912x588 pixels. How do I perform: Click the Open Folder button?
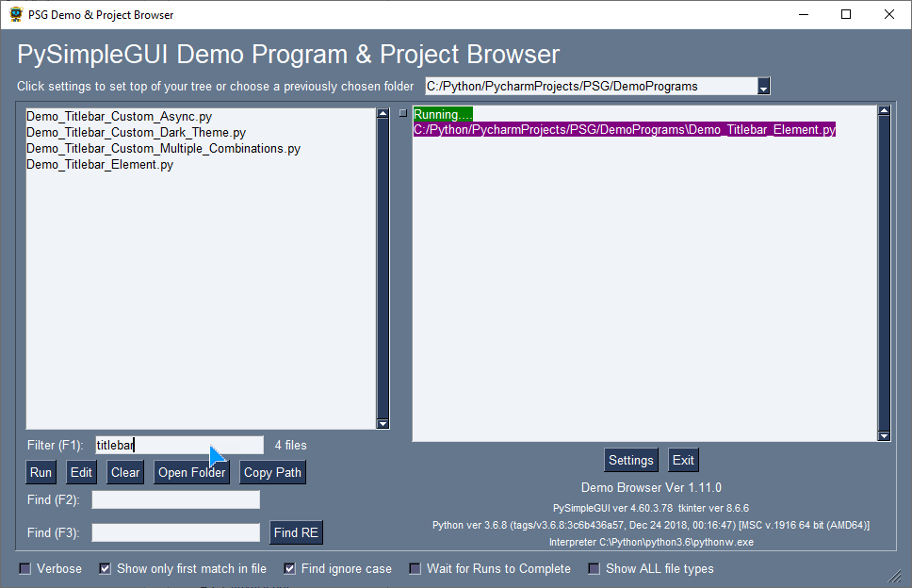(x=191, y=472)
